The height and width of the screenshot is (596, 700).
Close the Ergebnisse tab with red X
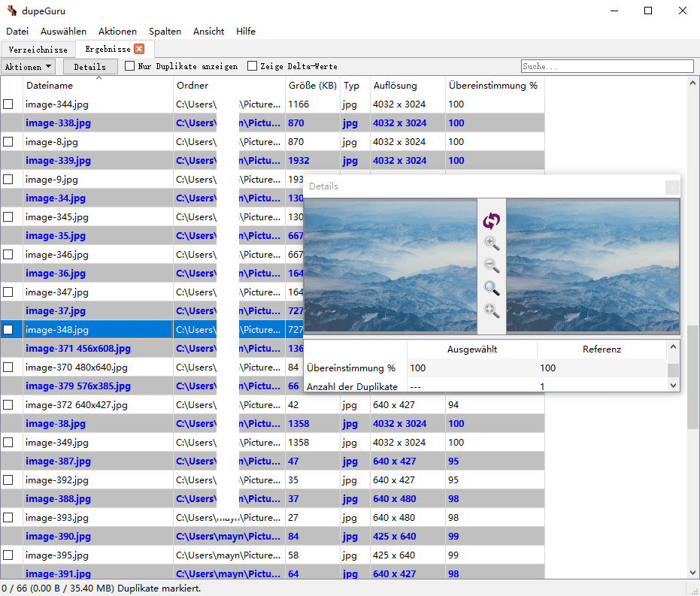[139, 50]
